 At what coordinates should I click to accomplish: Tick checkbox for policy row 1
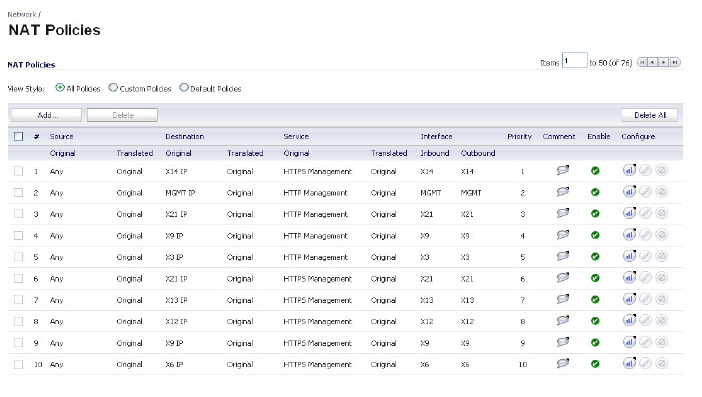[x=18, y=171]
